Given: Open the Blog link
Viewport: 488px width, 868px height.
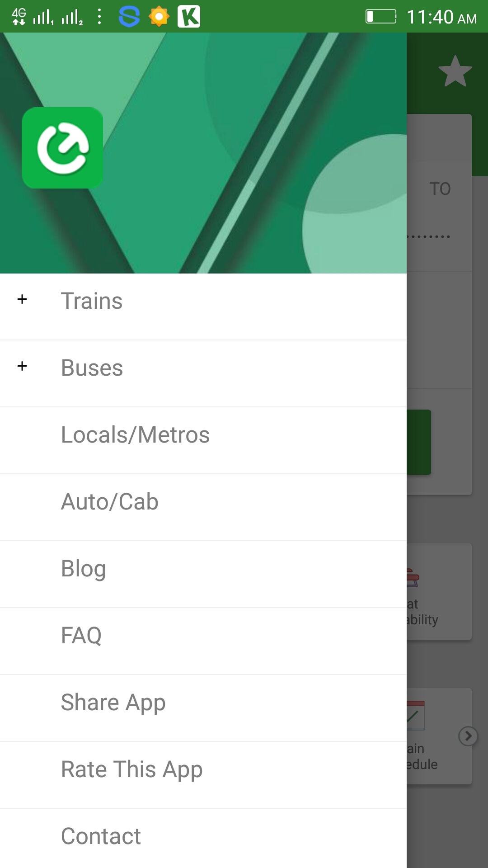Looking at the screenshot, I should (x=84, y=569).
